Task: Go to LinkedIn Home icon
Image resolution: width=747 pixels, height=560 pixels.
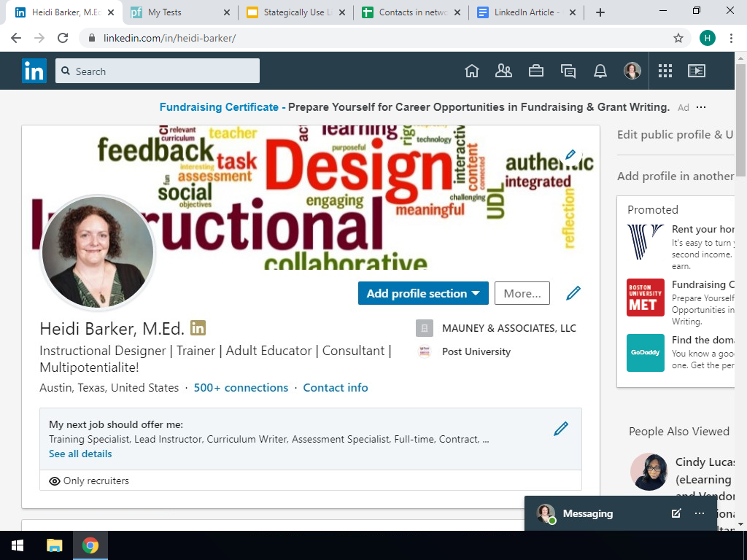Action: tap(472, 71)
